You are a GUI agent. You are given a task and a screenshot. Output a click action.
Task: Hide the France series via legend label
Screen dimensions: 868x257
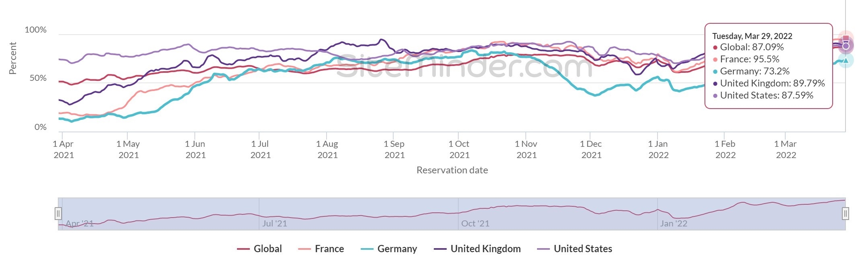coord(329,249)
